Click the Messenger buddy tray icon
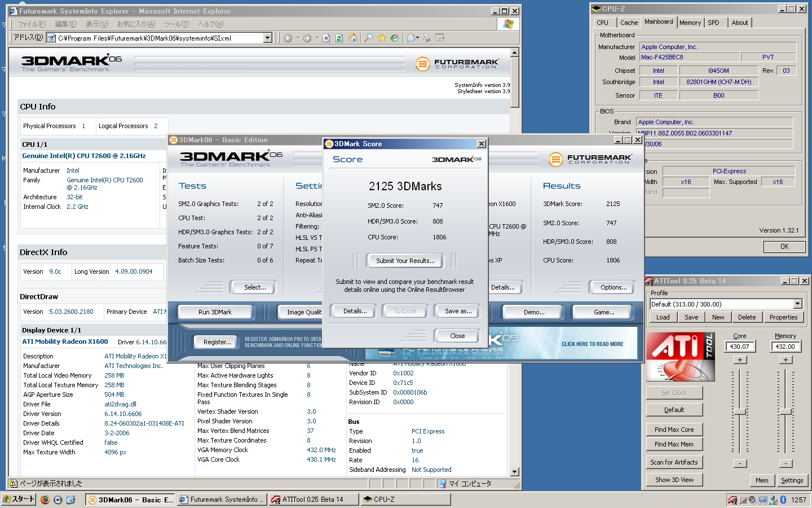812x508 pixels. 773,500
